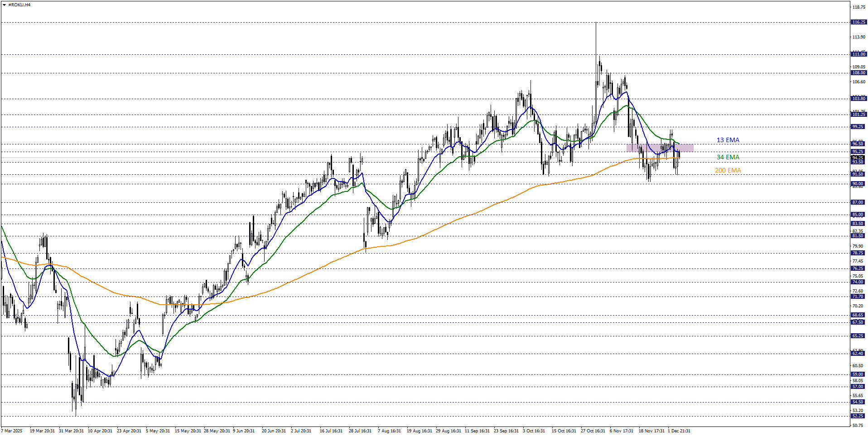Click the purple shaded zone rectangle
This screenshot has height=436, width=868.
660,148
